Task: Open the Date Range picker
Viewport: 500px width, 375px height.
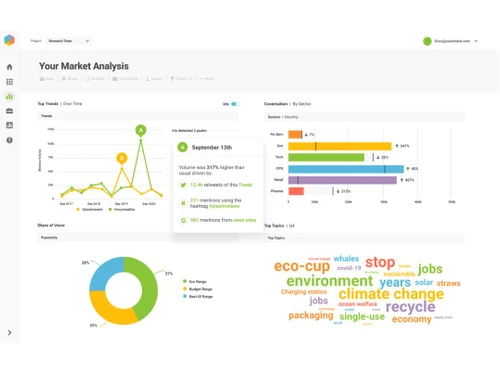Action: 125,79
